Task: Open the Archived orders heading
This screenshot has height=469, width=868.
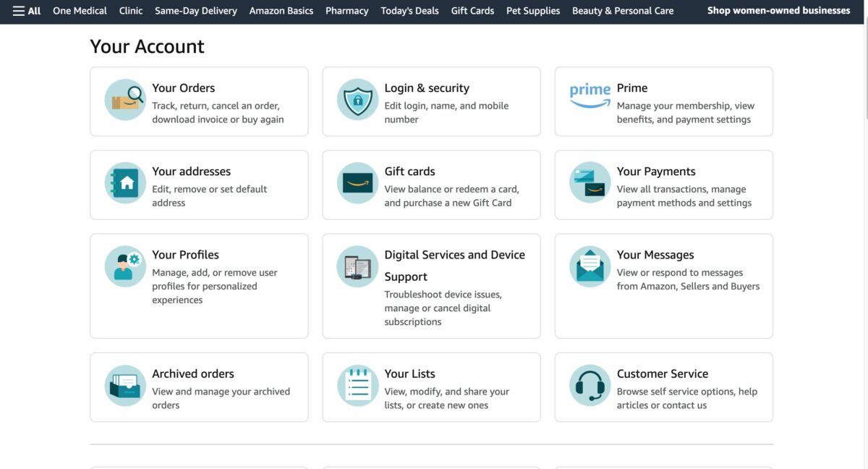Action: [x=193, y=373]
